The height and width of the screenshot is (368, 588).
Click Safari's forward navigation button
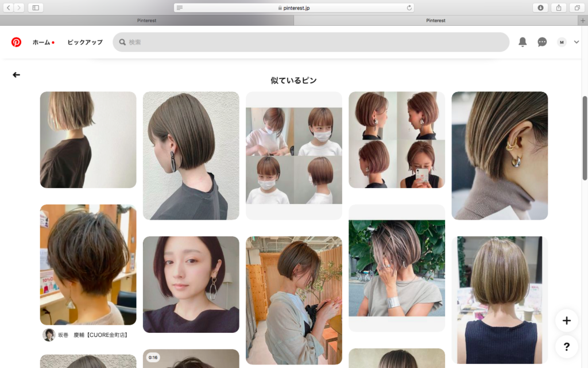coord(19,7)
